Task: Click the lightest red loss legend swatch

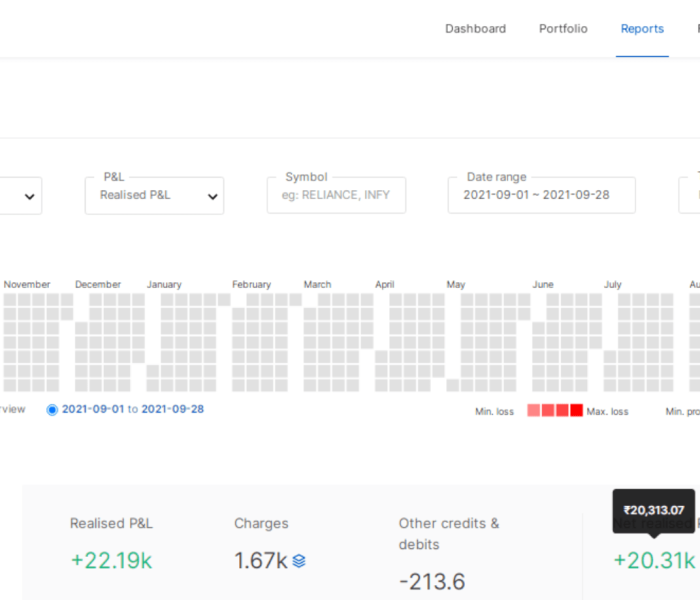Action: (534, 410)
